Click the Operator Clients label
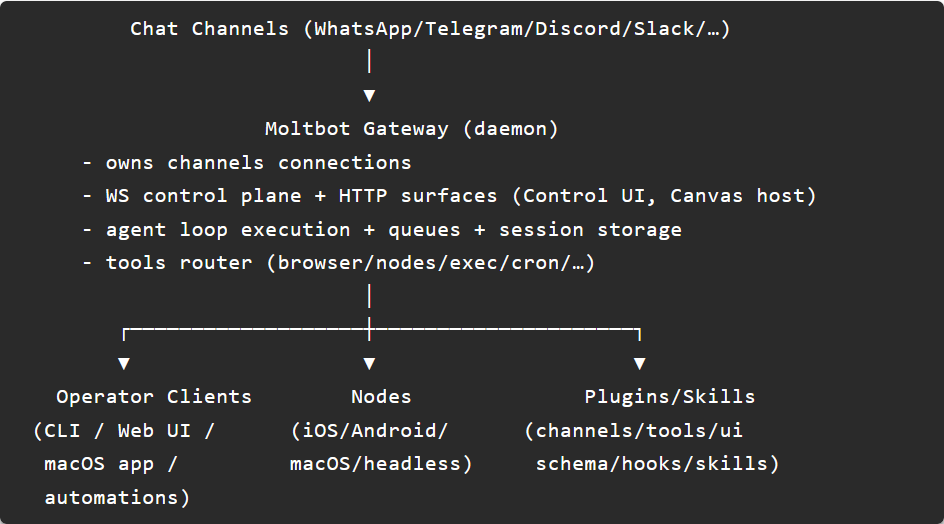944x524 pixels. 154,397
